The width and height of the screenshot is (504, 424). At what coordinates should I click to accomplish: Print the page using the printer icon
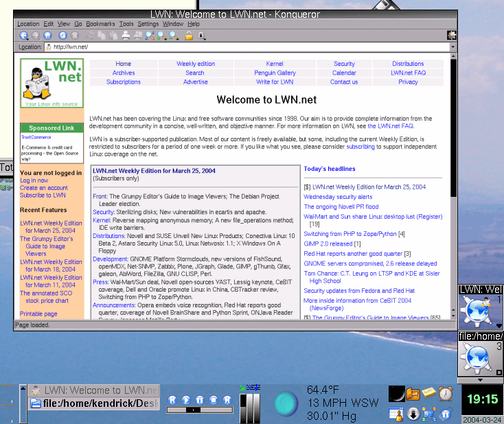pos(126,36)
